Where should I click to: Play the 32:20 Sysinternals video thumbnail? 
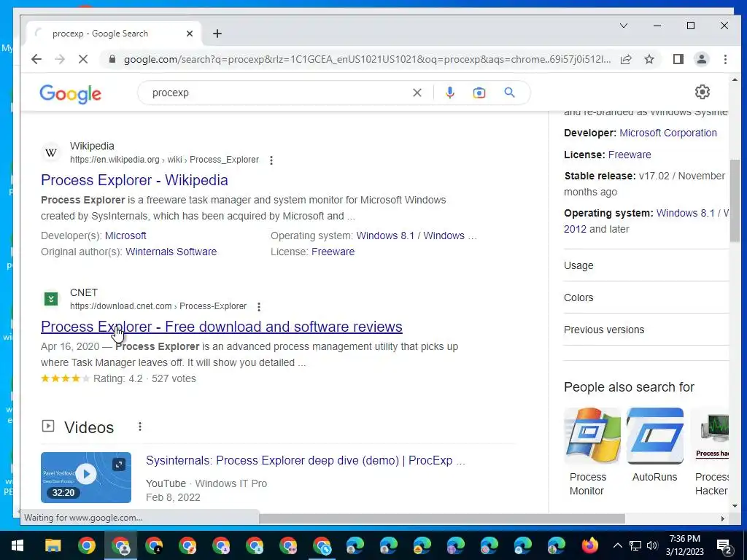click(86, 477)
